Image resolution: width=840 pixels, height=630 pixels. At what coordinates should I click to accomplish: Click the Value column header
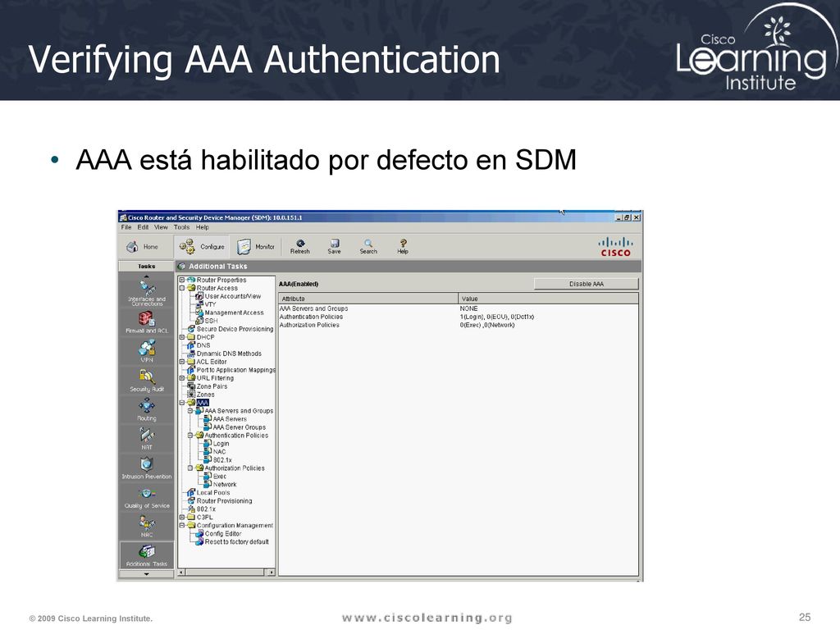[x=549, y=299]
